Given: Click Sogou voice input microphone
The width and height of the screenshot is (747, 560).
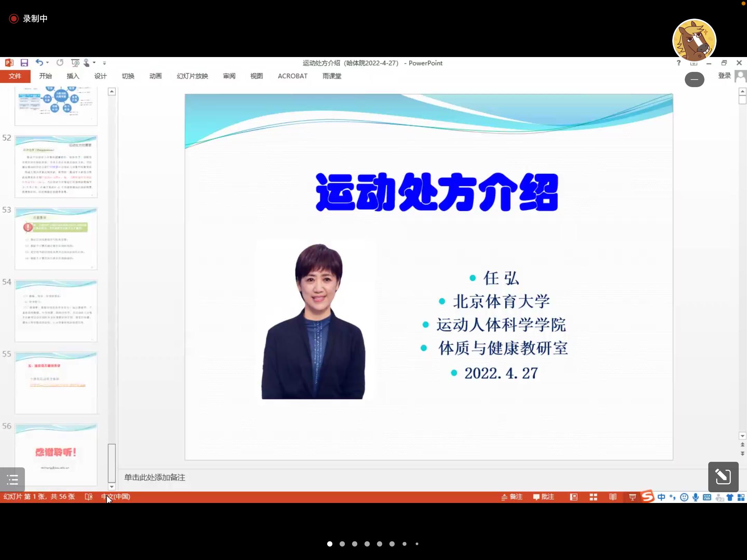Looking at the screenshot, I should click(x=695, y=497).
